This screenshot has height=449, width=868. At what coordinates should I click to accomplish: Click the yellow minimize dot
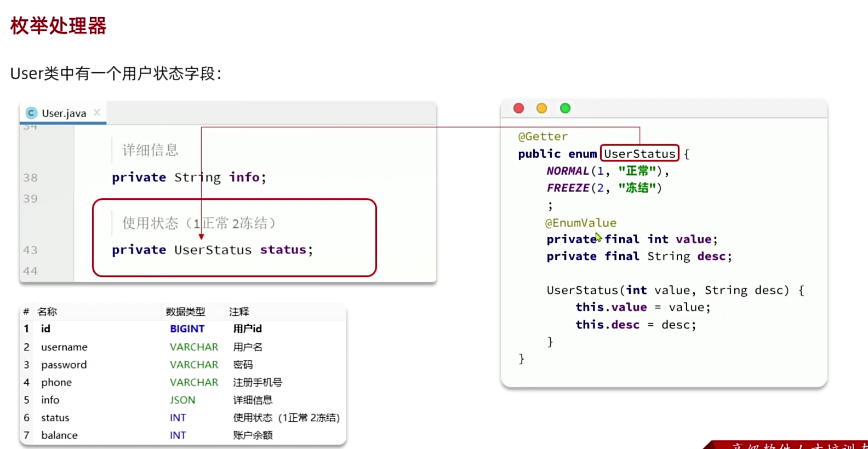[541, 108]
